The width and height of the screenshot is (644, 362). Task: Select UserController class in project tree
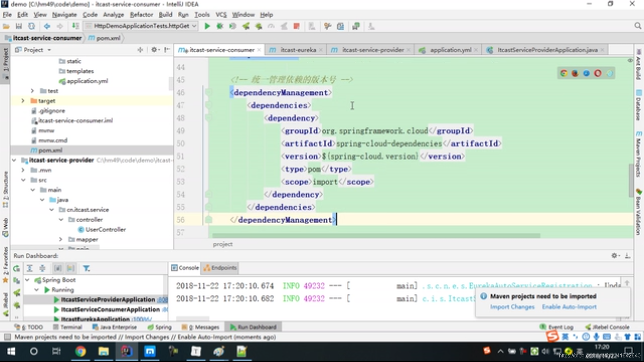[102, 230]
